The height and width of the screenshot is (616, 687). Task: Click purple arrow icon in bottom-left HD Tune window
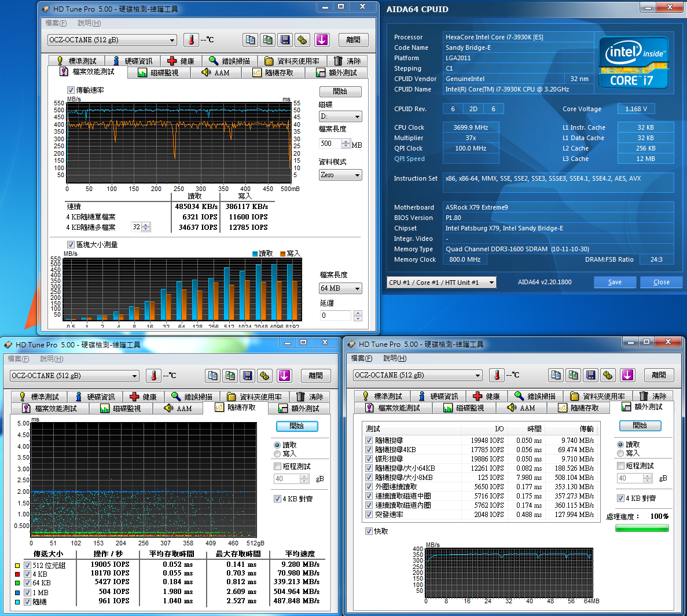tap(284, 376)
